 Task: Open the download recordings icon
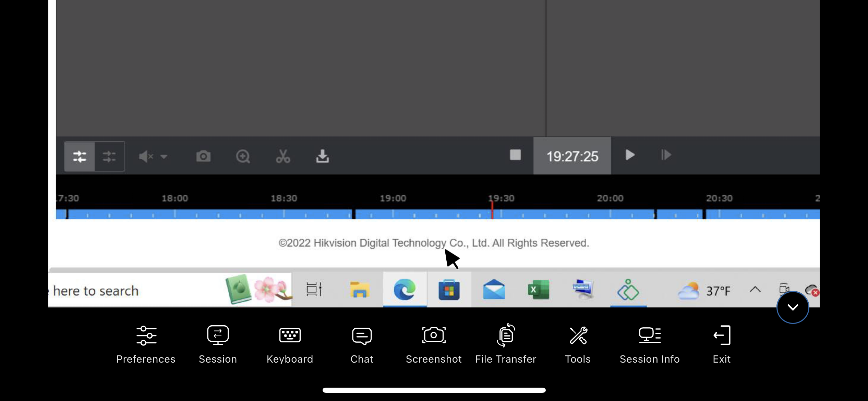[322, 156]
